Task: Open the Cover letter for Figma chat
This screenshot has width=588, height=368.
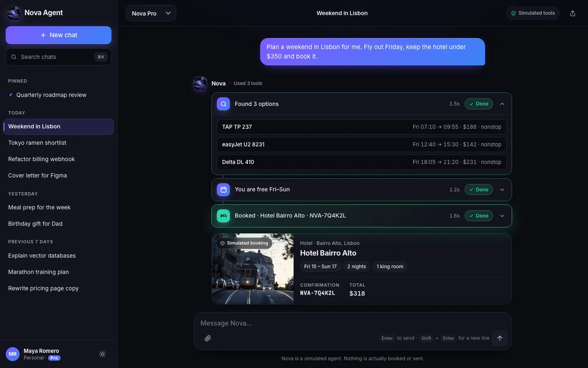Action: (58, 175)
